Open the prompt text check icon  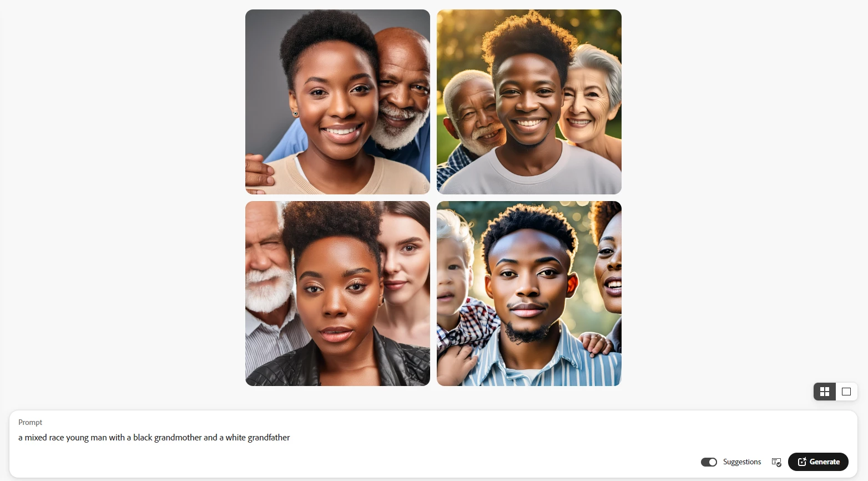pos(776,462)
